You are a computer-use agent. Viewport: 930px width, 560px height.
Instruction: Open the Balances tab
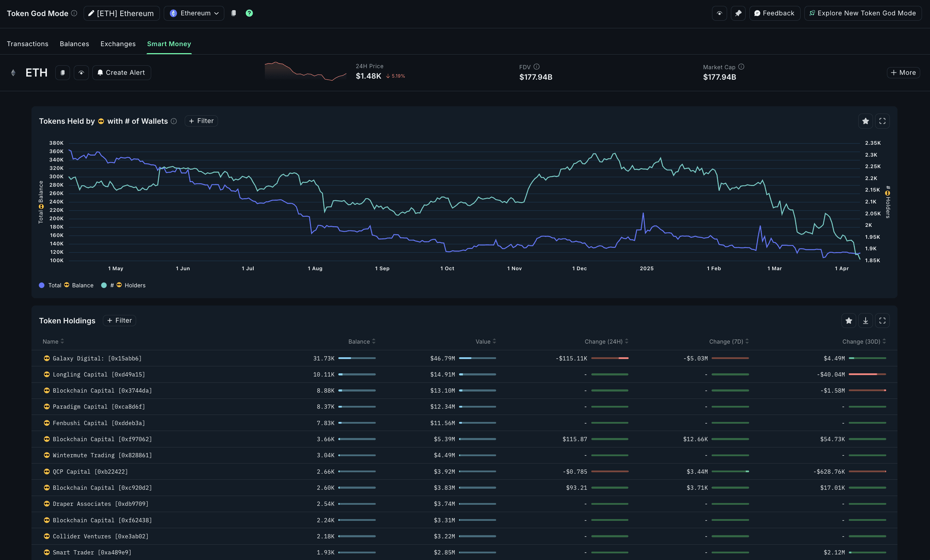tap(75, 44)
